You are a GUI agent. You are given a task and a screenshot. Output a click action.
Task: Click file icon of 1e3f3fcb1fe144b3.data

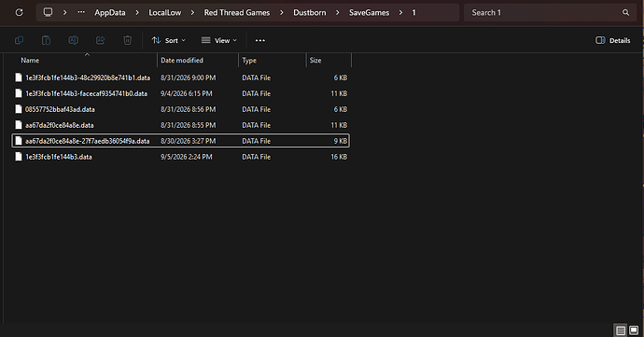pos(19,157)
